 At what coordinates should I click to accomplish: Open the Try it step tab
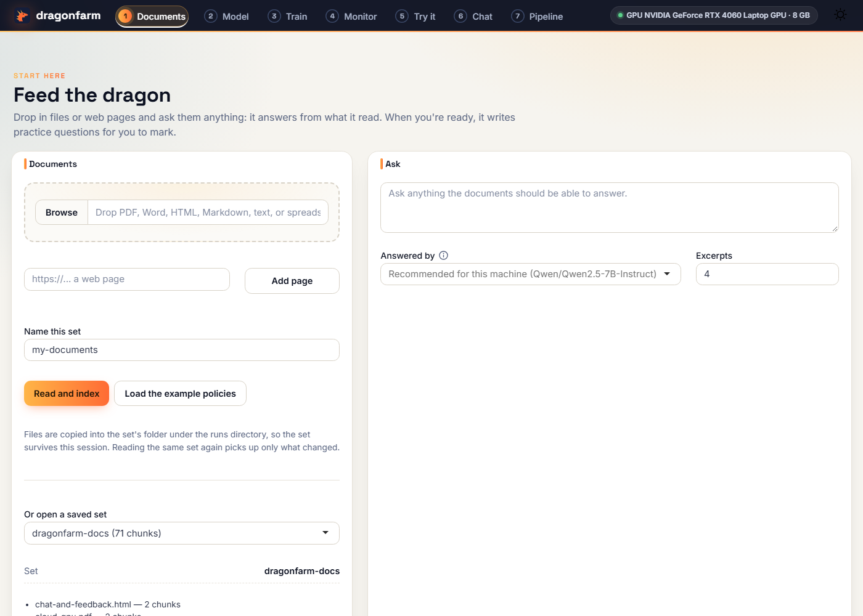click(415, 16)
